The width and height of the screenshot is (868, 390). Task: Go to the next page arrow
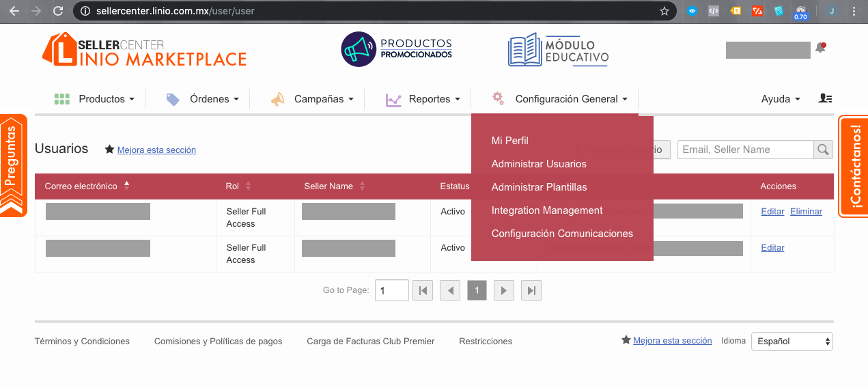pos(503,291)
